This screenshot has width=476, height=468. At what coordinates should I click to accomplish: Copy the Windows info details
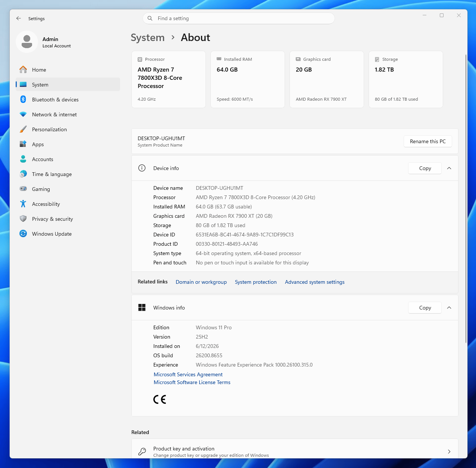pos(425,308)
